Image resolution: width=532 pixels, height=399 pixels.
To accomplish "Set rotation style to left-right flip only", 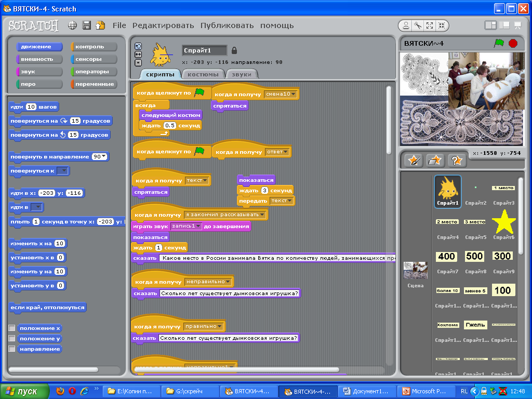I will 138,54.
